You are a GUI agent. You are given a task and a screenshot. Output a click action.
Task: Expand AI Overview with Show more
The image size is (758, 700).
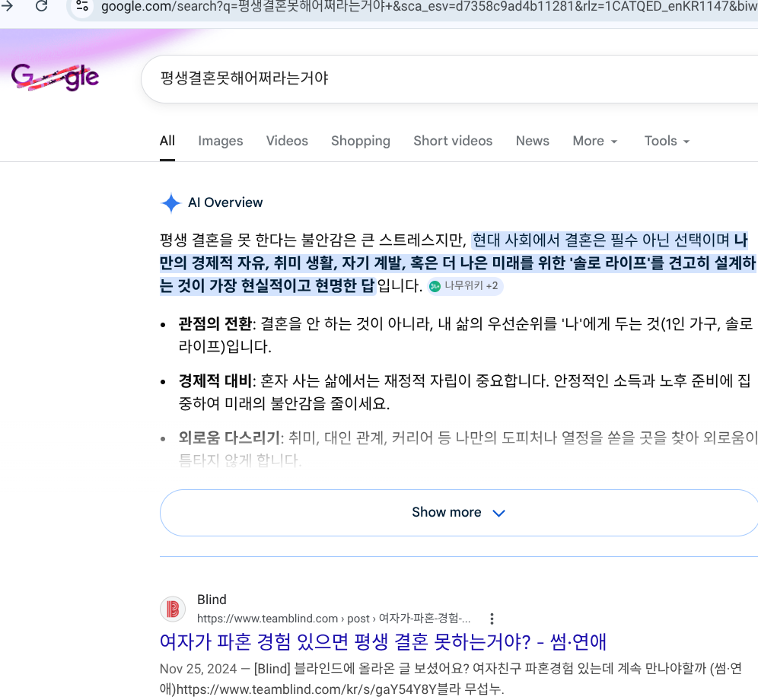tap(458, 512)
